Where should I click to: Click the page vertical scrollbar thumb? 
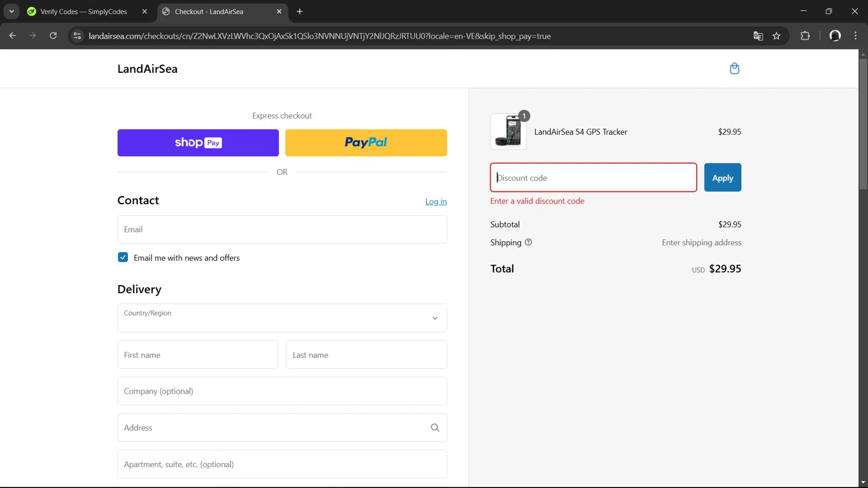(863, 124)
